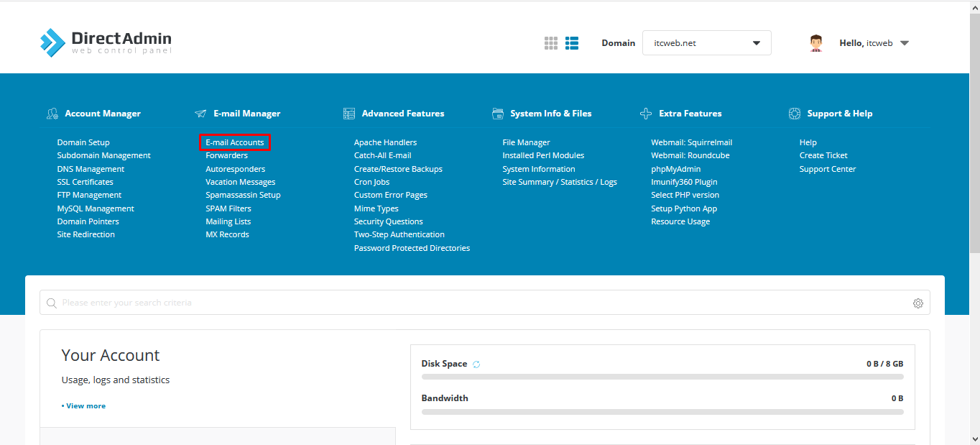Click the System Info & Files icon
The height and width of the screenshot is (445, 980).
tap(498, 114)
